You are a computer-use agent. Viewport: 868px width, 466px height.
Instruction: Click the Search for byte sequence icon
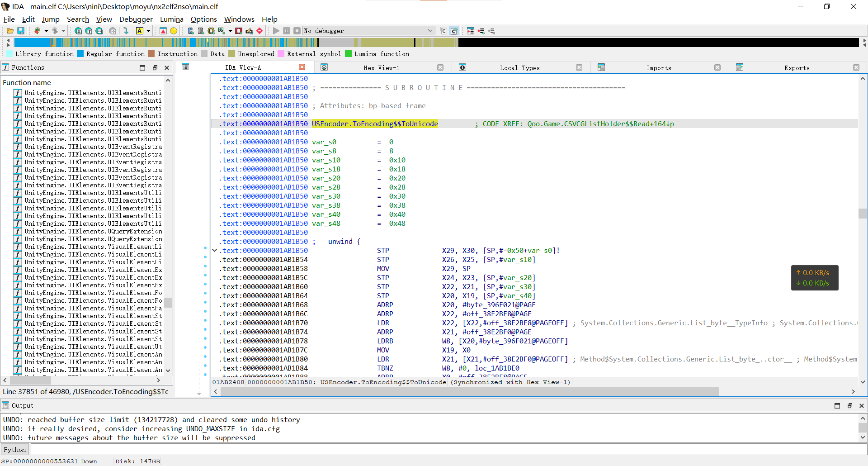click(x=99, y=31)
